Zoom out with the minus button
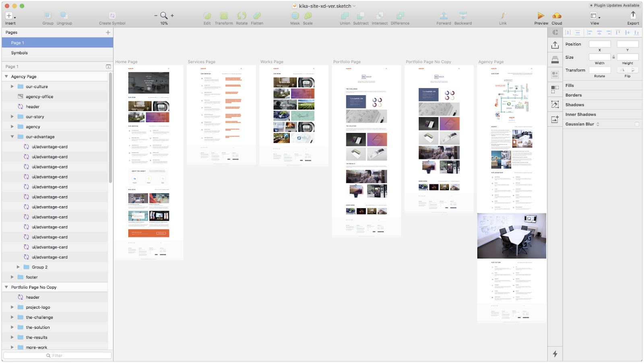This screenshot has height=363, width=644. click(x=156, y=16)
